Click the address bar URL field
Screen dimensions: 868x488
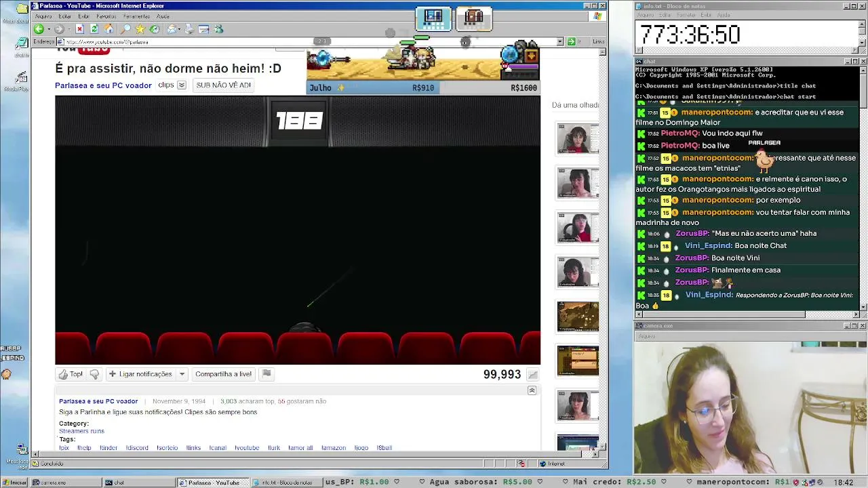coord(309,41)
